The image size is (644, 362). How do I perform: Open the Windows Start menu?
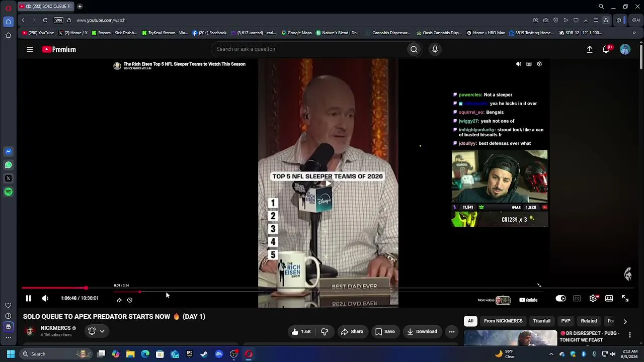11,354
